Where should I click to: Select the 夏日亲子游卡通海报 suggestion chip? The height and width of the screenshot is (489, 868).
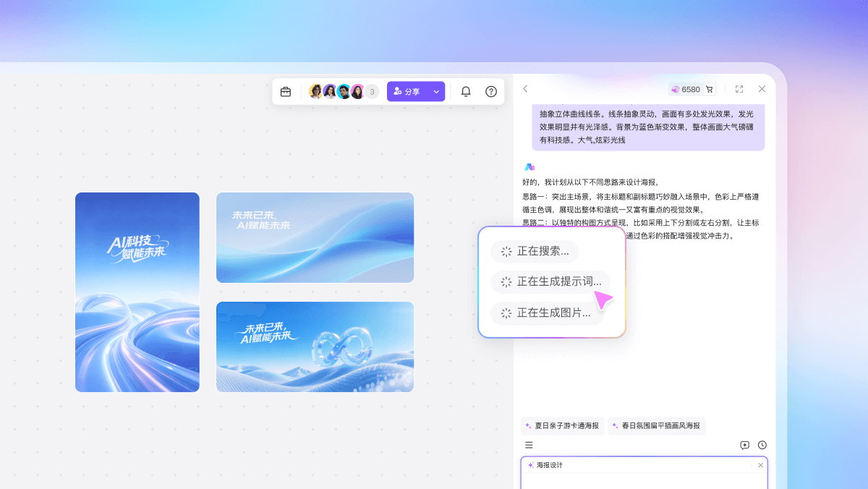[562, 426]
